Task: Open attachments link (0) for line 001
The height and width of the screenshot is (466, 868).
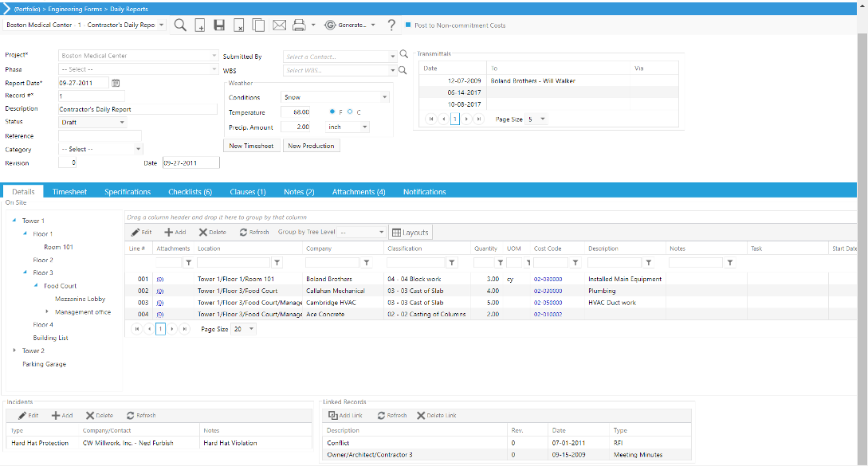Action: click(x=160, y=280)
